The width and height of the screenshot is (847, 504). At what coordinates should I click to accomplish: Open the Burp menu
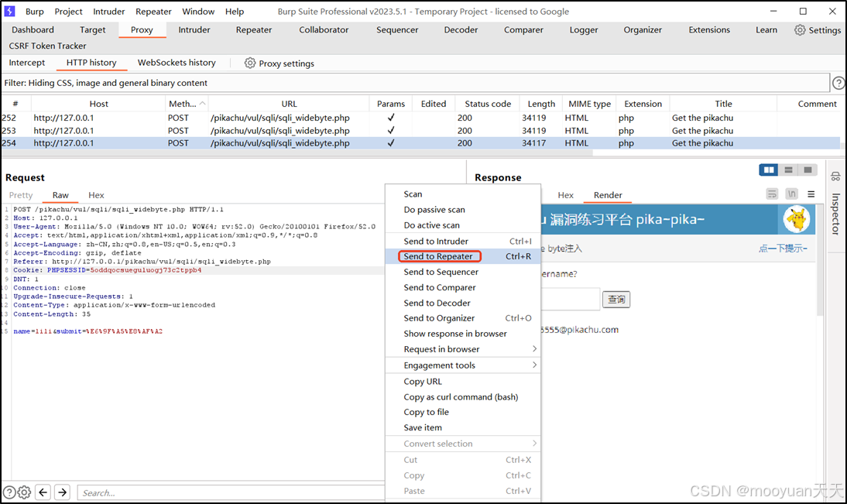tap(35, 12)
